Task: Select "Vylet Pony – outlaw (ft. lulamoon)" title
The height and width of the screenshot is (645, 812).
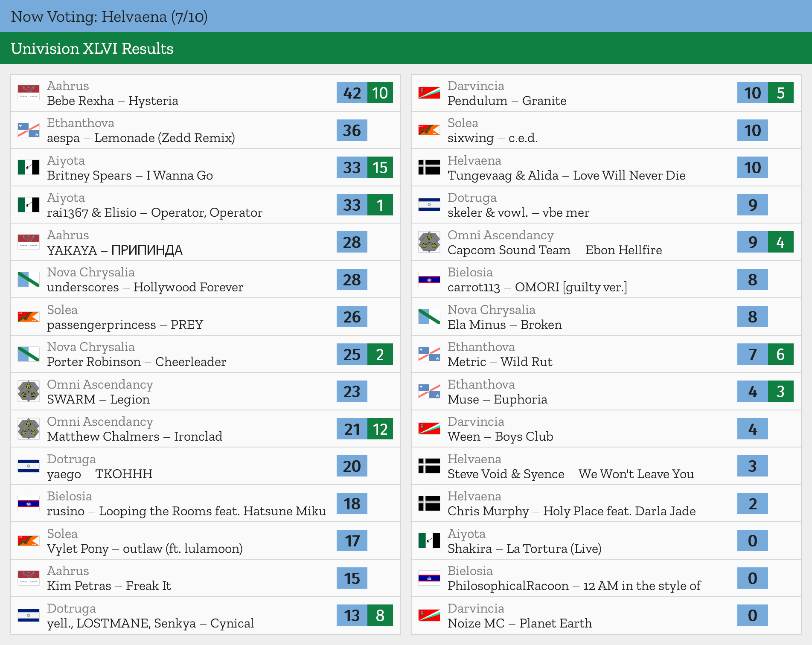Action: click(x=145, y=549)
